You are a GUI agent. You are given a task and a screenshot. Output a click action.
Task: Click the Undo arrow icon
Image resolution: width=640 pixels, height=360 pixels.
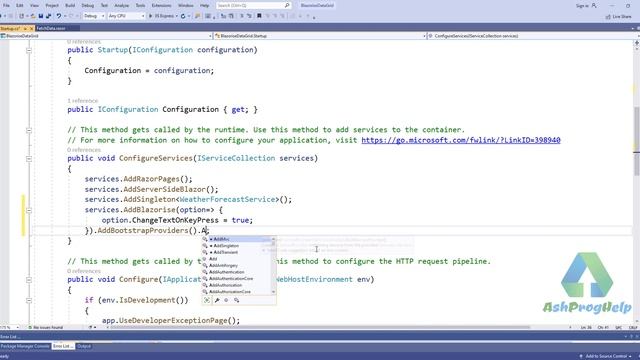coord(59,16)
